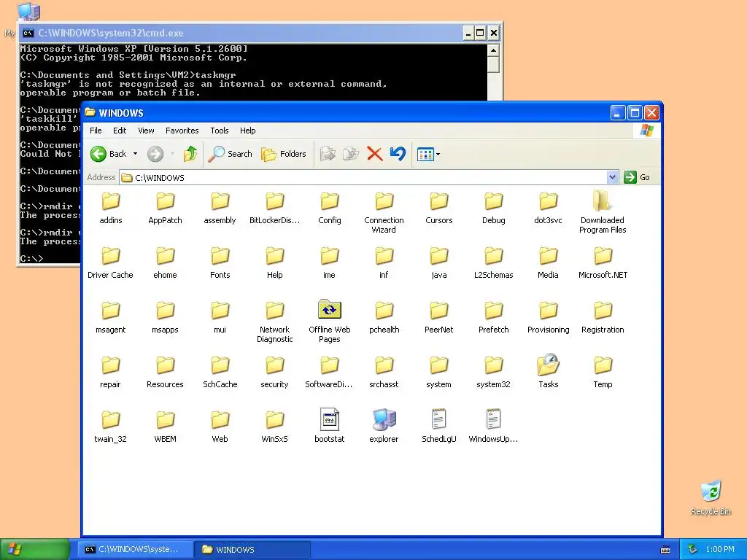Click the WINDOWS taskbar button
The width and height of the screenshot is (747, 560).
pos(252,550)
